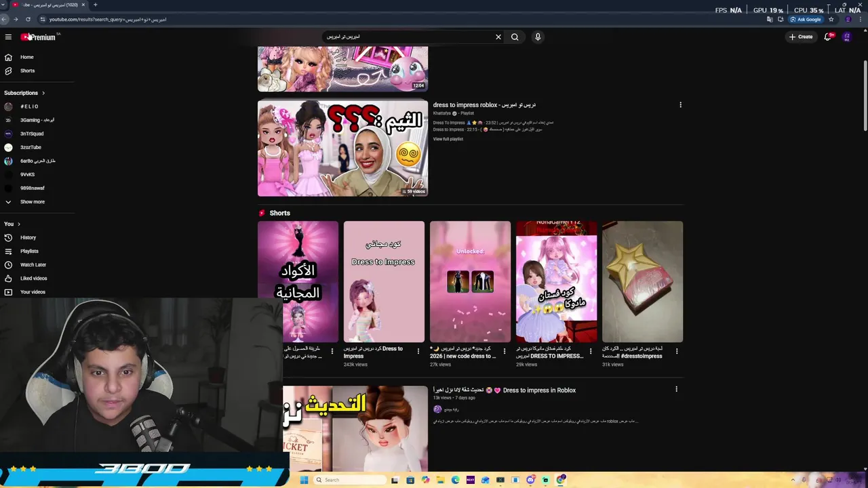Image resolution: width=868 pixels, height=488 pixels.
Task: Open a new browser tab
Action: [x=95, y=5]
